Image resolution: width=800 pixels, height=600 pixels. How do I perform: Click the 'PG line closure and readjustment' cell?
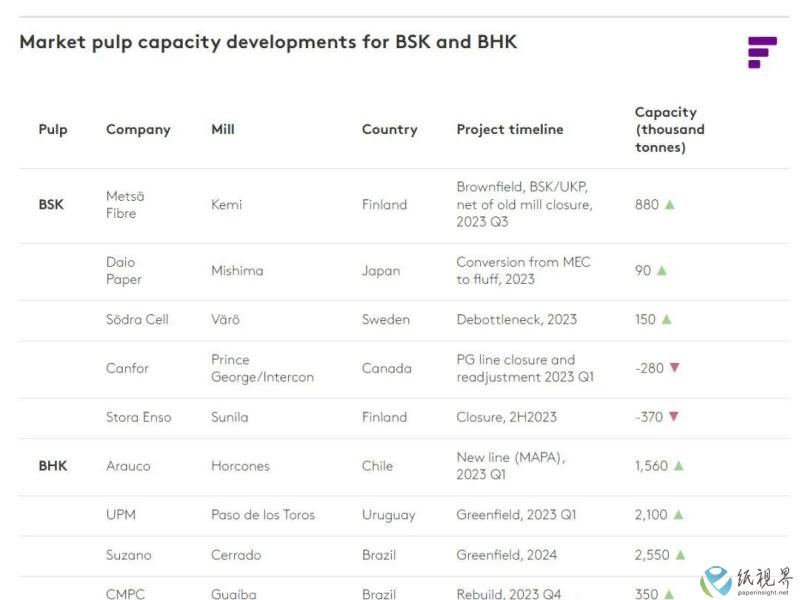(526, 368)
